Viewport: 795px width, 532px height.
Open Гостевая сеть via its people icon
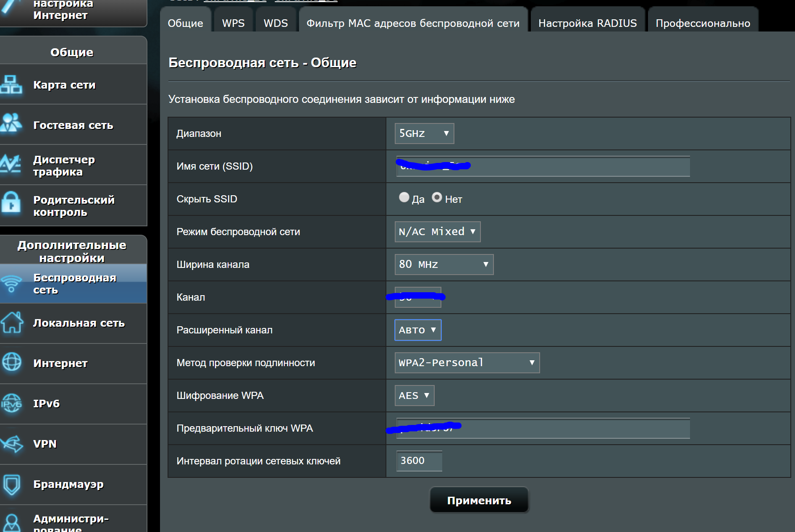(11, 124)
